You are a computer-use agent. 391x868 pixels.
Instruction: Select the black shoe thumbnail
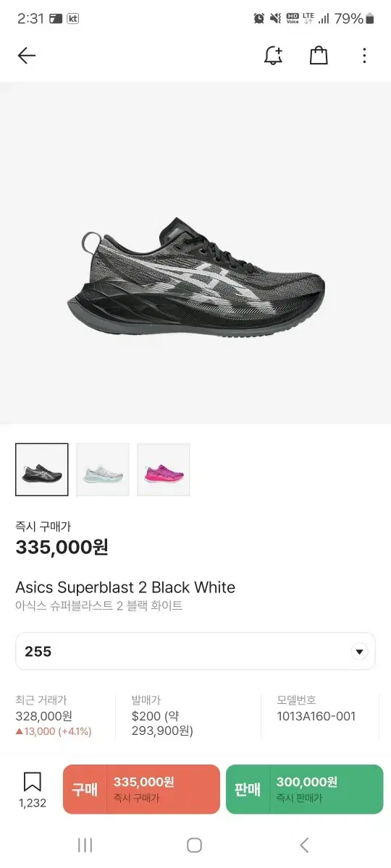pos(42,469)
